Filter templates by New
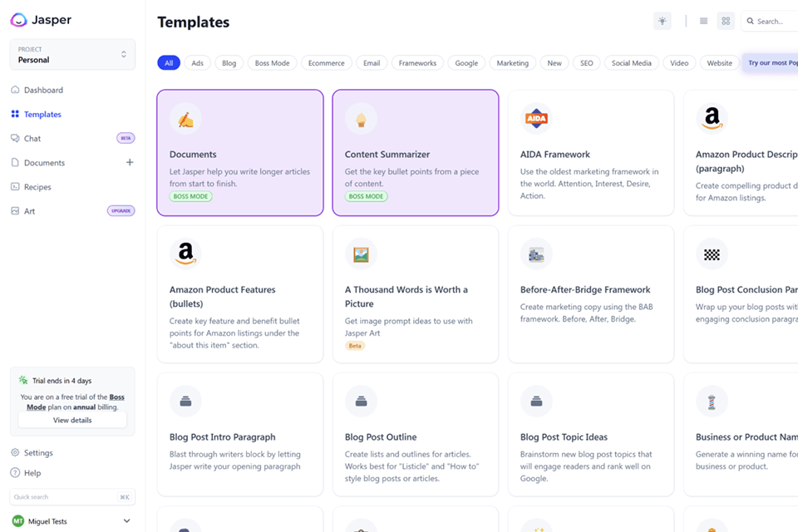 point(554,63)
